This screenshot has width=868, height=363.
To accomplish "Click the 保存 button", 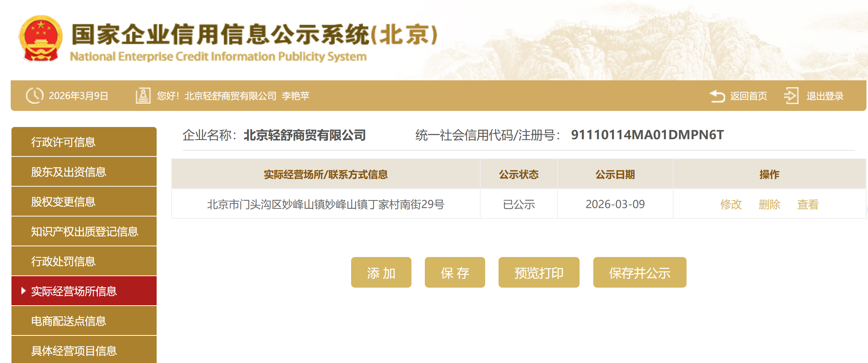I will [x=455, y=272].
